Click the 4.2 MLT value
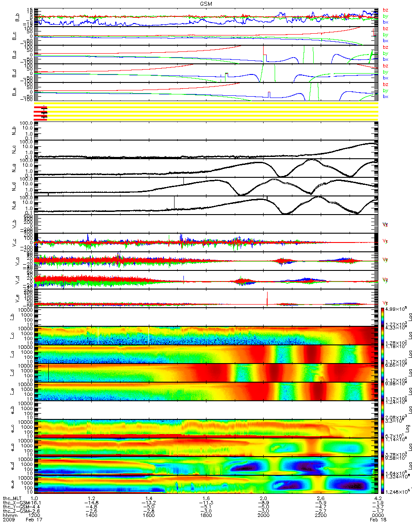The image size is (412, 532). (x=377, y=499)
